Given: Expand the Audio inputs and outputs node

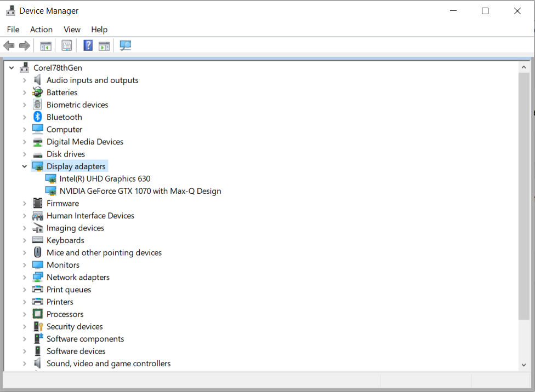Looking at the screenshot, I should (25, 80).
